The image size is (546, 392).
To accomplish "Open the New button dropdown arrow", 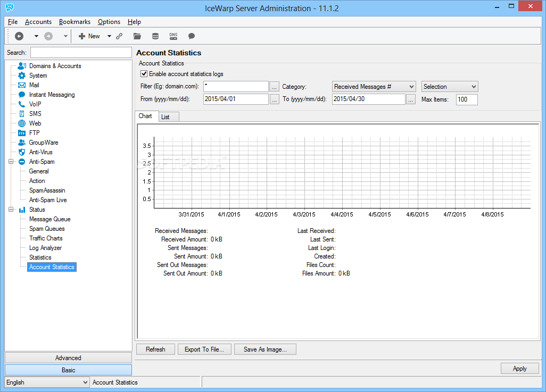I will [x=109, y=36].
